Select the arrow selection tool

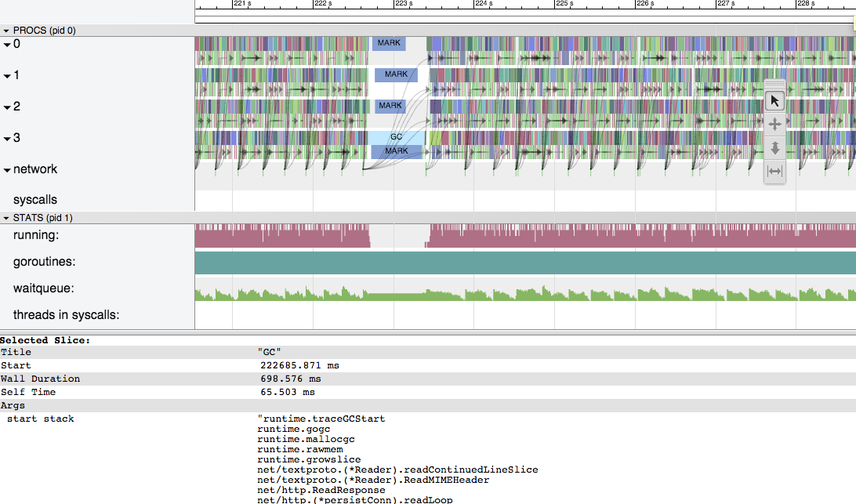(x=774, y=100)
